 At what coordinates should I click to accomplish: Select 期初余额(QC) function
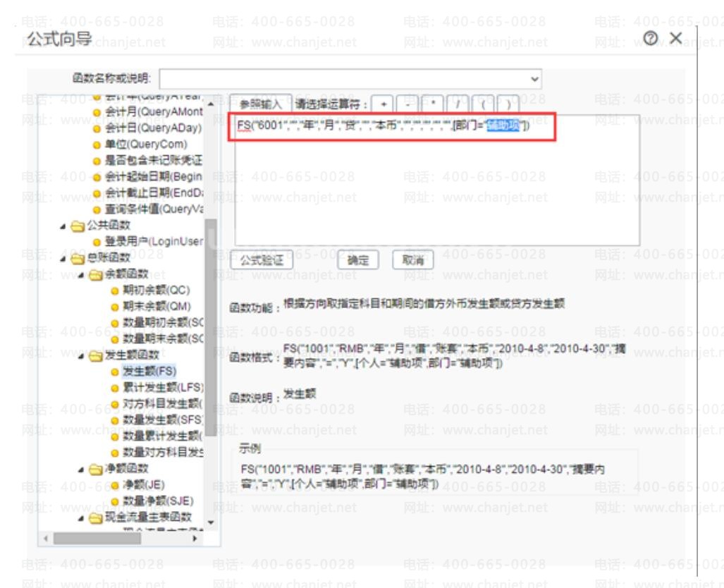coord(156,290)
